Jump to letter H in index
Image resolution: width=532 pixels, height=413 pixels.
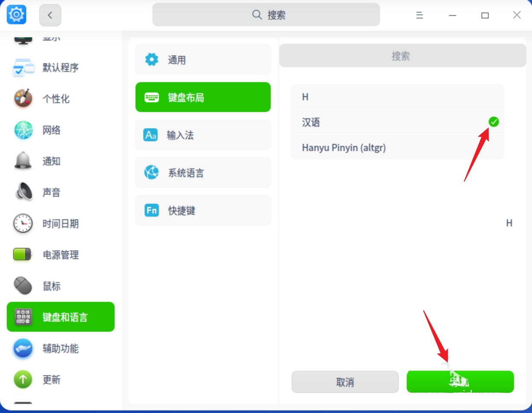(509, 223)
